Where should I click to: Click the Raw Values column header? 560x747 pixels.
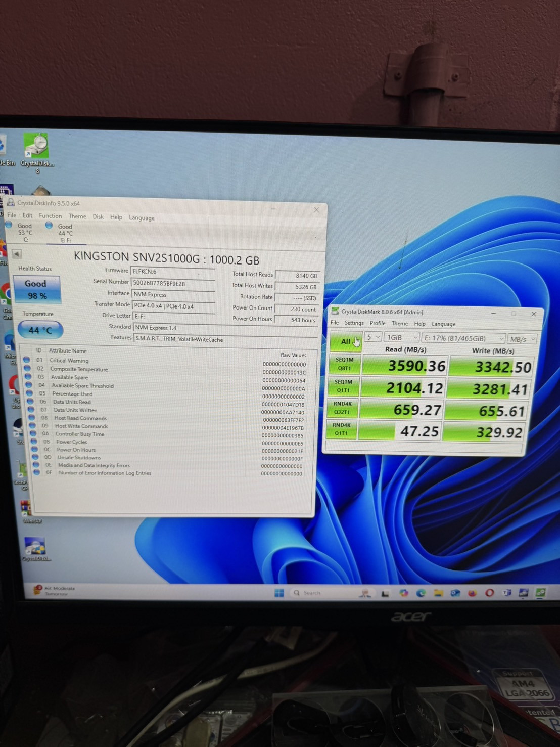[x=293, y=355]
